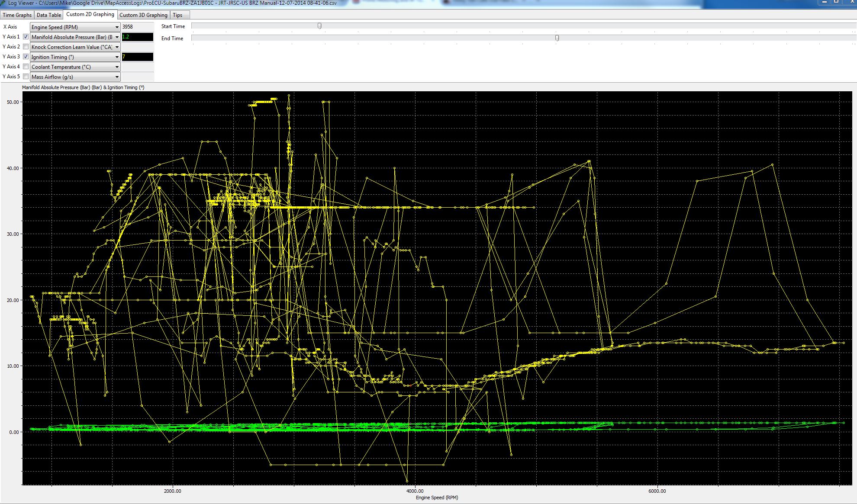Tick the Y Axis 4 checkbox
Screen dimensions: 857x504
[26, 67]
